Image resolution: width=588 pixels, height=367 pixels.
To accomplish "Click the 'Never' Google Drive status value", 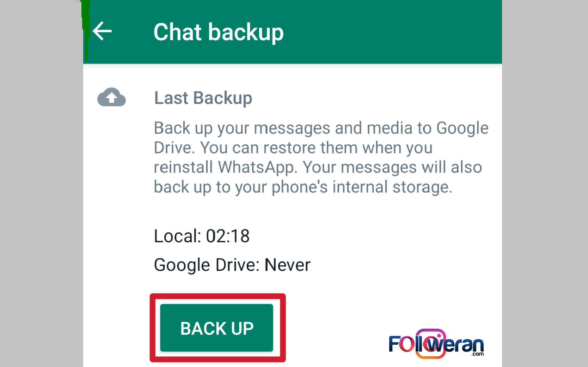I will (287, 265).
